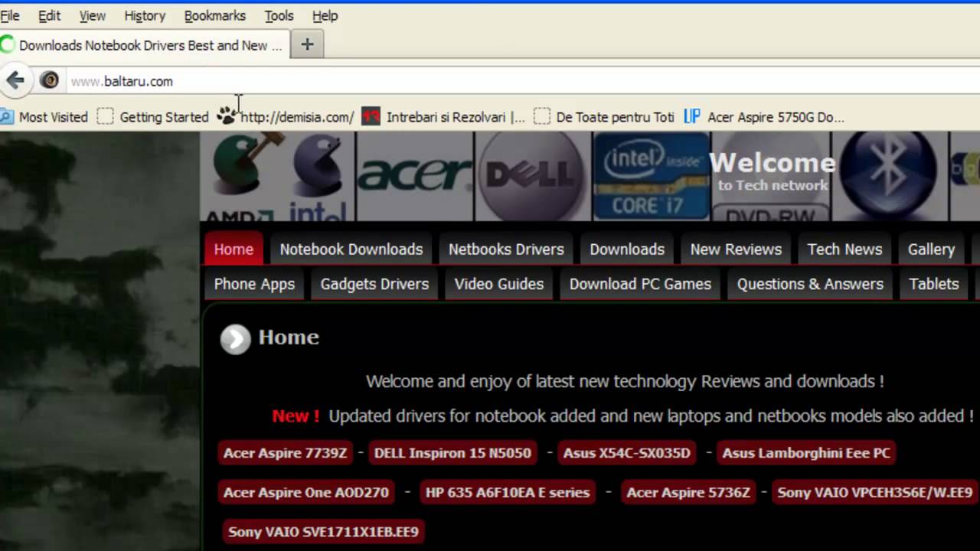
Task: Open the Intrebari si Rezolvari bookmark
Action: coord(444,117)
